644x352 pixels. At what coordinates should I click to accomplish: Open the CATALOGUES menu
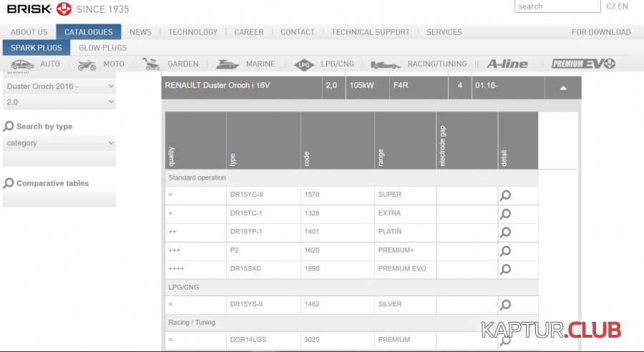pos(88,32)
